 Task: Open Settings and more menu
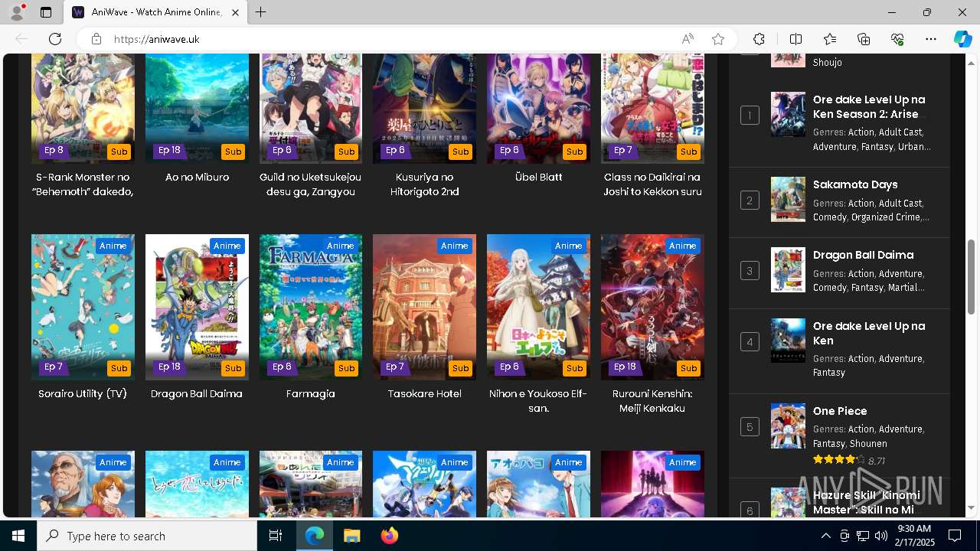[x=931, y=39]
